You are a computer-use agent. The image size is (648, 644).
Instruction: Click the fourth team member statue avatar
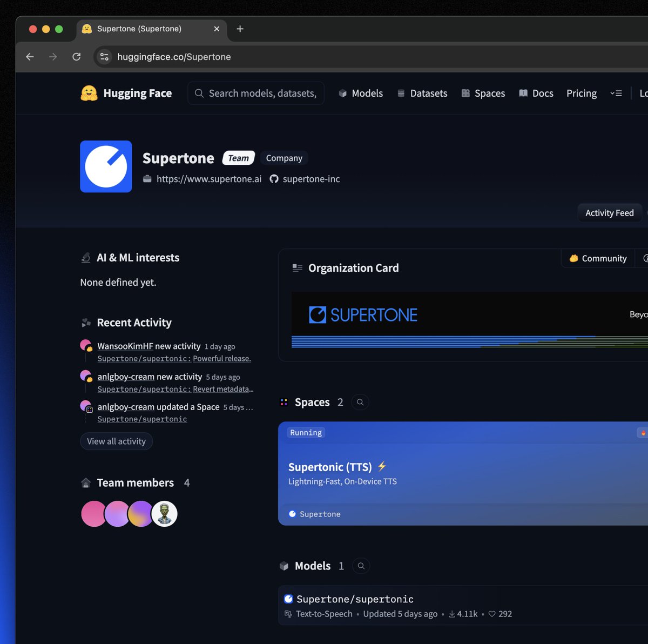pos(165,514)
